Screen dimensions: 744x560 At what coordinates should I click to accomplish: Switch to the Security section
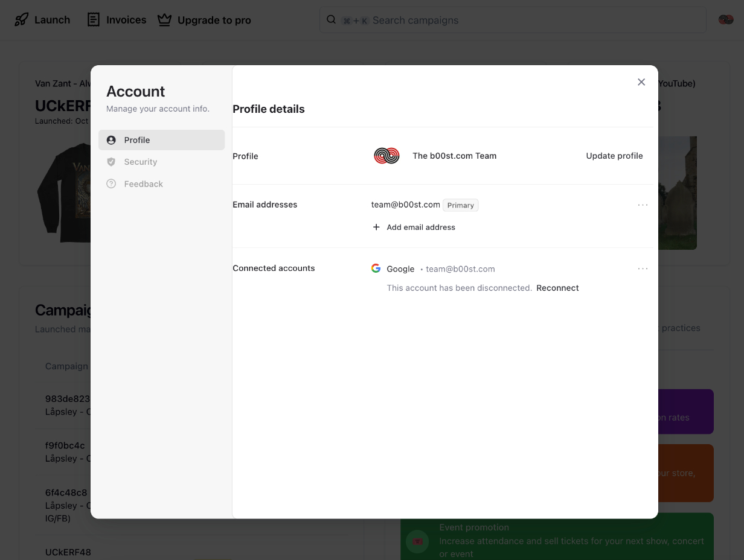coord(140,162)
